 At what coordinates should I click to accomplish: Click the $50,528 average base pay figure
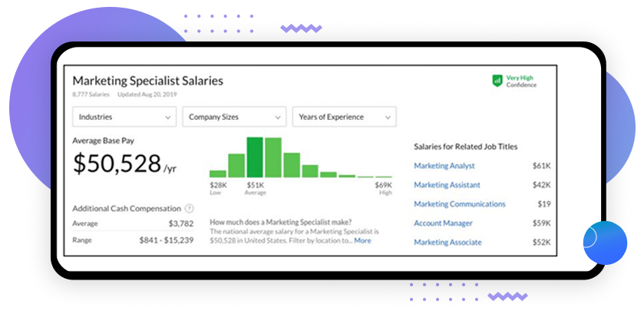(x=117, y=163)
